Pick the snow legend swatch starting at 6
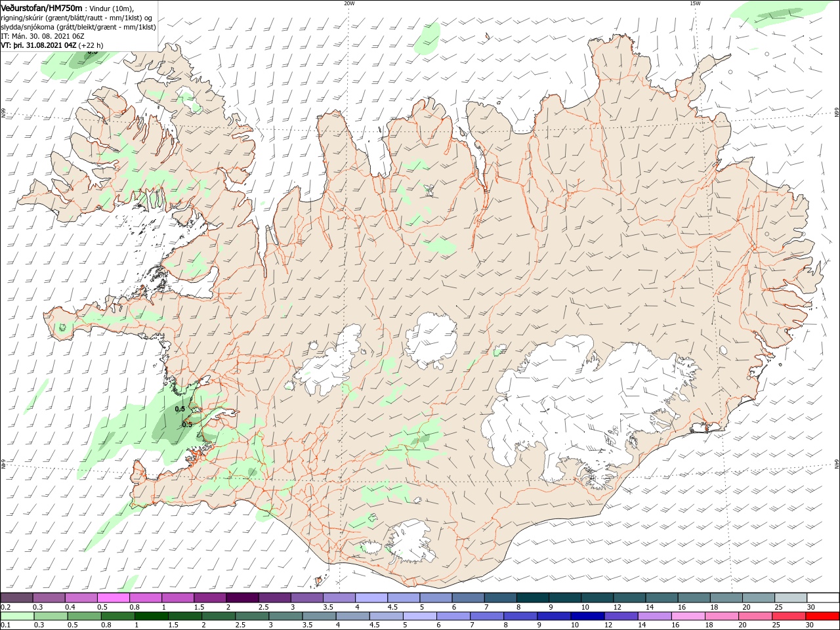 point(468,597)
